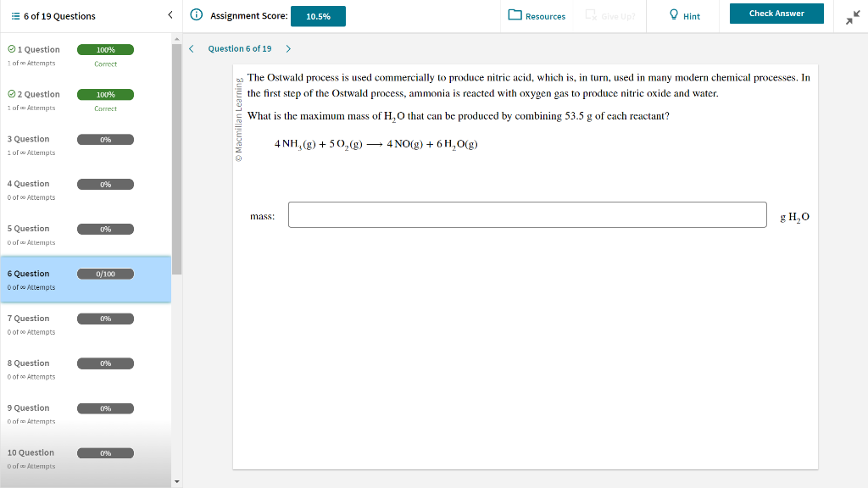Submit with the Check Answer button
The image size is (868, 488).
[x=776, y=14]
